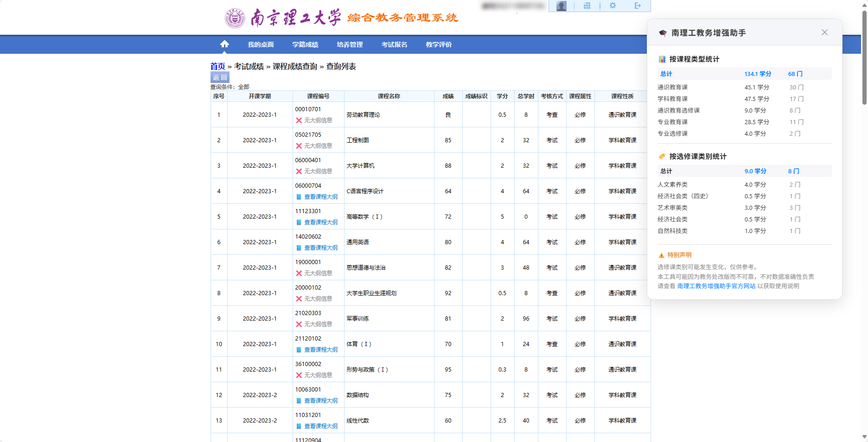Open the settings gear icon
Screen dimensions: 868x442
[613, 6]
